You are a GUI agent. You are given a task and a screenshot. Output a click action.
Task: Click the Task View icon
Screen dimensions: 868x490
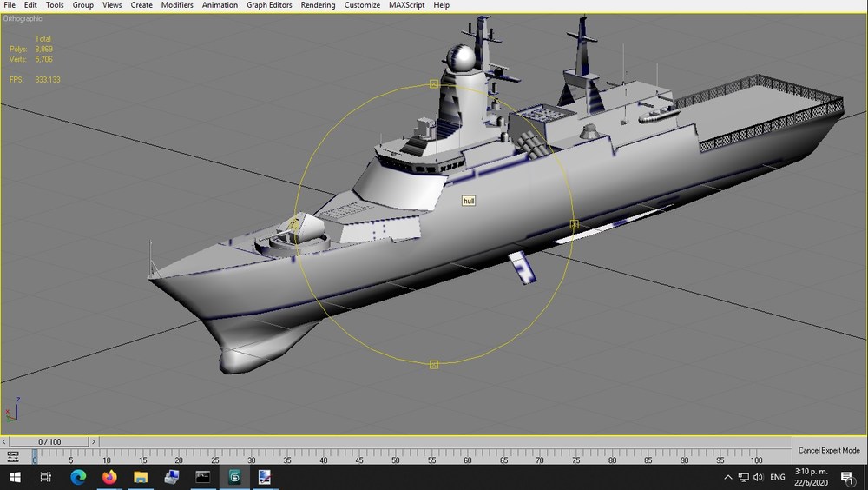point(46,477)
